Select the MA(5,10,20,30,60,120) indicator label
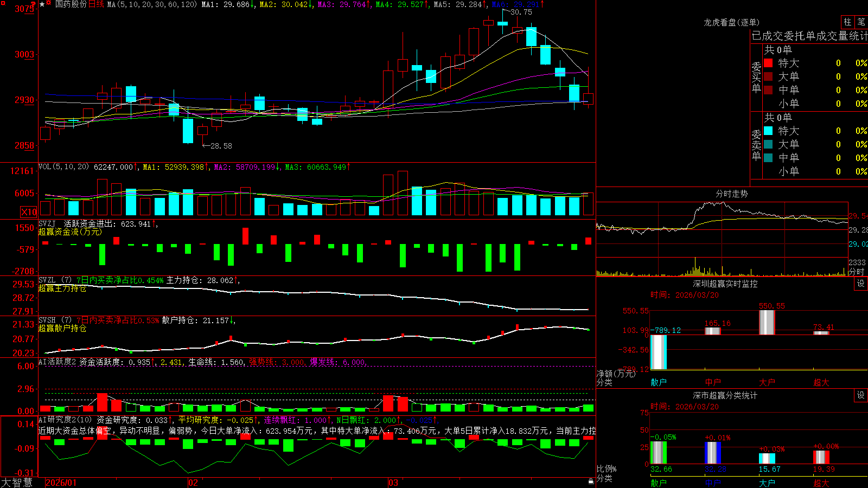Image resolution: width=868 pixels, height=488 pixels. pos(152,4)
